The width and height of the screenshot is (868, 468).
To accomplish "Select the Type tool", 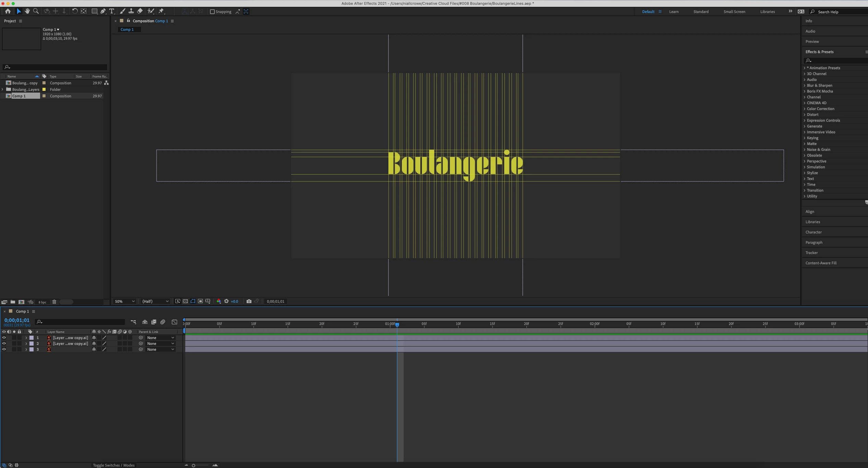I will [x=112, y=11].
